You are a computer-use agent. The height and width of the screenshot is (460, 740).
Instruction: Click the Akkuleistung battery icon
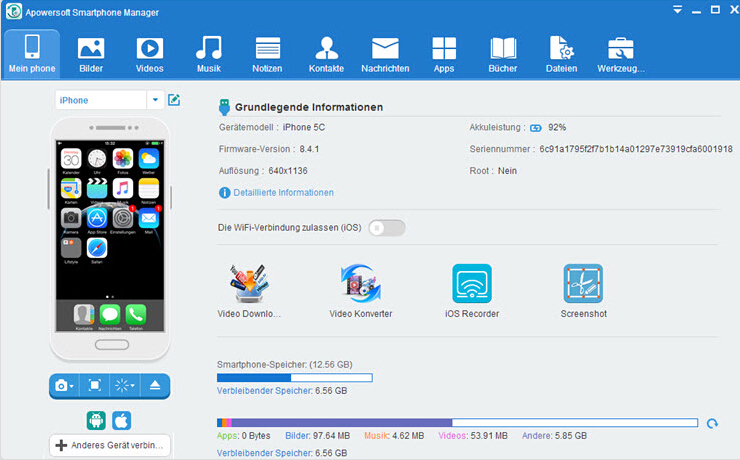point(536,128)
